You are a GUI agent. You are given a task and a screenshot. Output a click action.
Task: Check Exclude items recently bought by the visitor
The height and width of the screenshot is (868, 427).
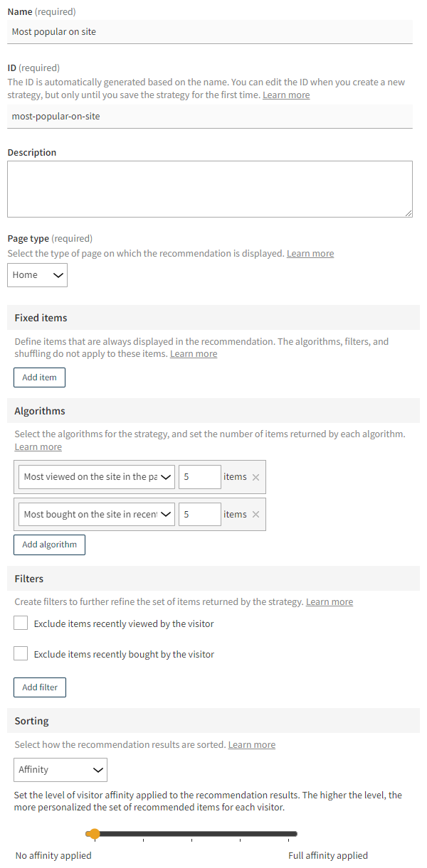click(20, 653)
